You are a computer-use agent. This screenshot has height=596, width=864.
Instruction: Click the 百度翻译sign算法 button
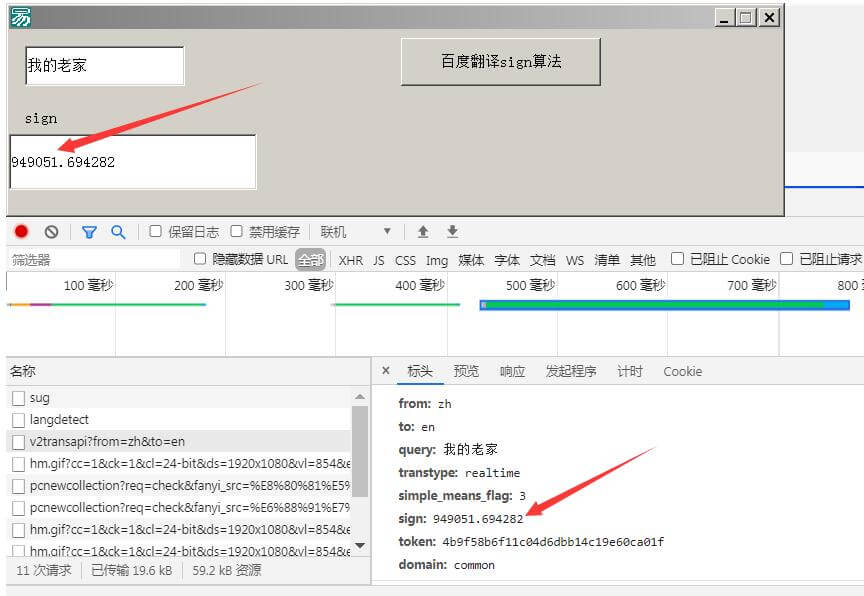(x=500, y=62)
